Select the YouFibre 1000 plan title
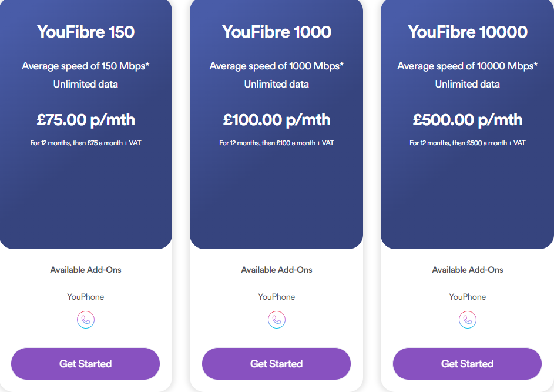 pos(277,32)
